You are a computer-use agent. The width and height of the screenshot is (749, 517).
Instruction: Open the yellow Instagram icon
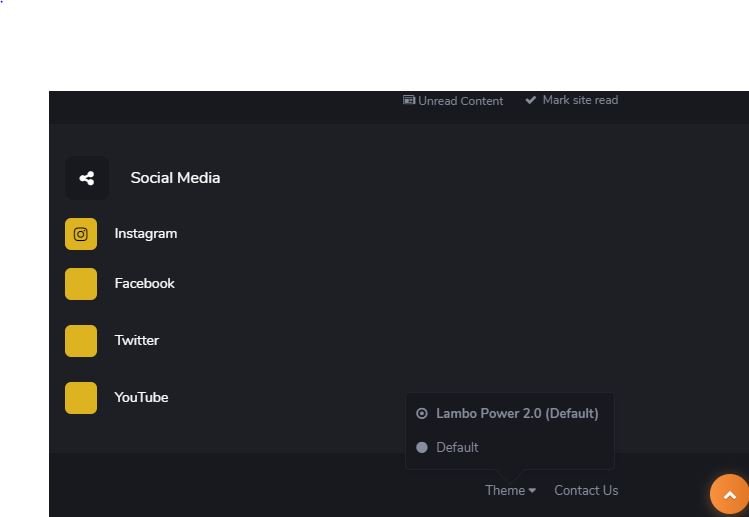81,234
